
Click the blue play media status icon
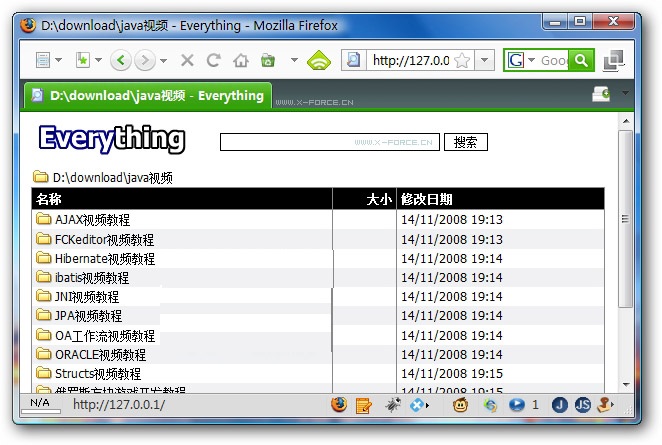[516, 405]
